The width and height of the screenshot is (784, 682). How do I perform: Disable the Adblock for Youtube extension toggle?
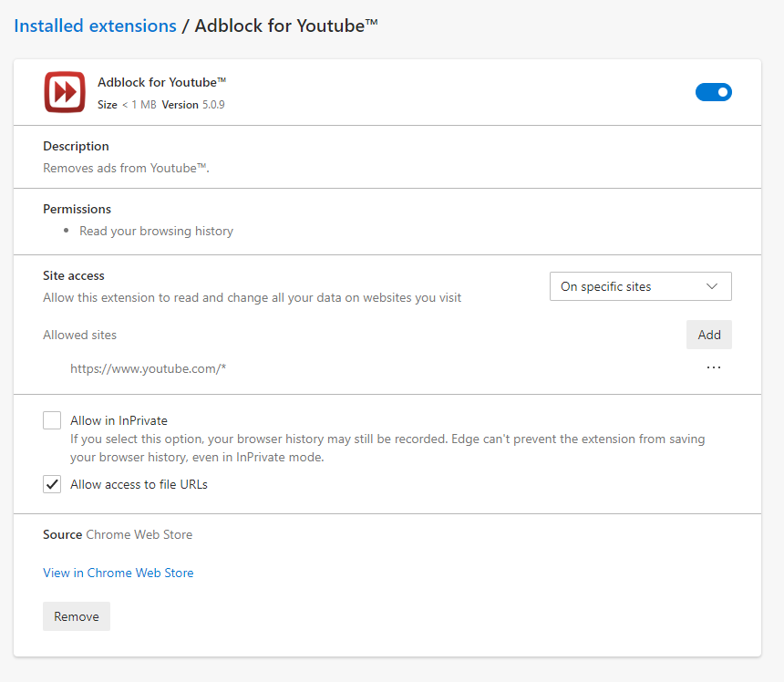[713, 92]
